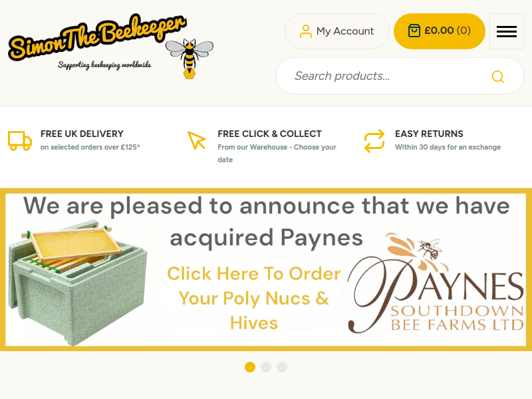The height and width of the screenshot is (399, 532).
Task: Switch to the second carousel slide dot
Action: (x=266, y=367)
